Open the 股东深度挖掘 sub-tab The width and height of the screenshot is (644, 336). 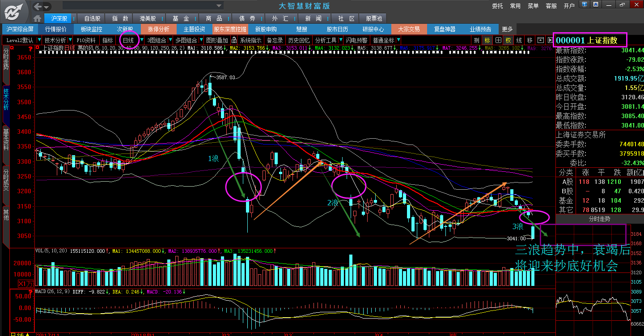(x=230, y=29)
